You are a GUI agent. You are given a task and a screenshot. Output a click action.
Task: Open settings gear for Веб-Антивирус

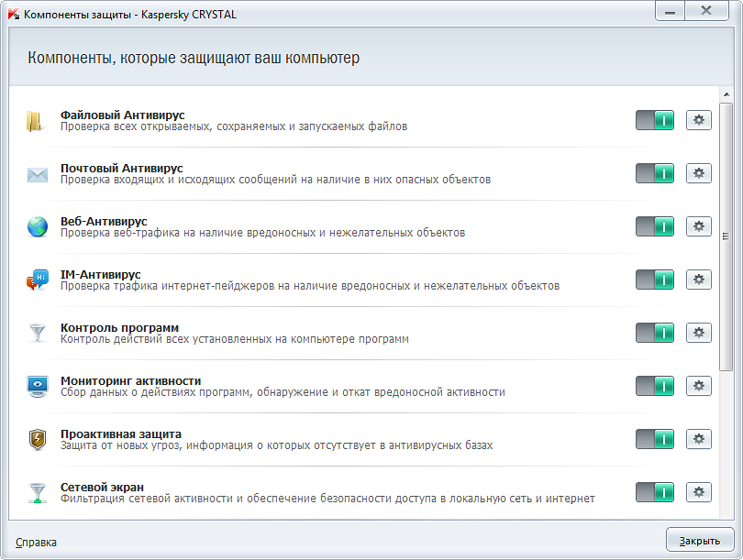pos(698,226)
